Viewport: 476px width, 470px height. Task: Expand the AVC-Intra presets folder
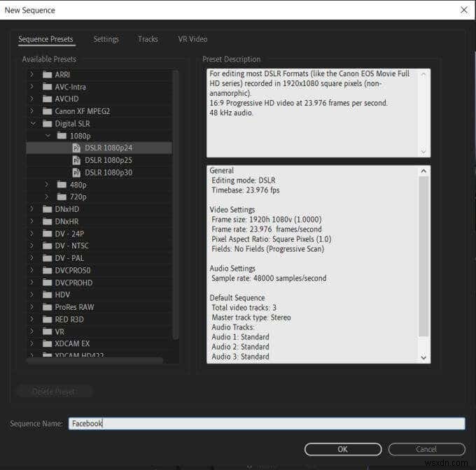pos(31,87)
